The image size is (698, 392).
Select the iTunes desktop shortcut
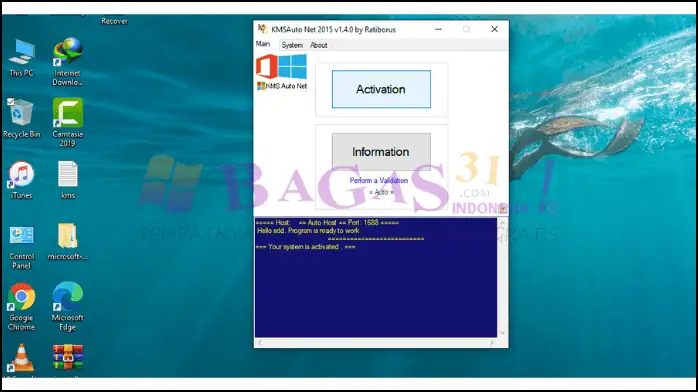[21, 180]
